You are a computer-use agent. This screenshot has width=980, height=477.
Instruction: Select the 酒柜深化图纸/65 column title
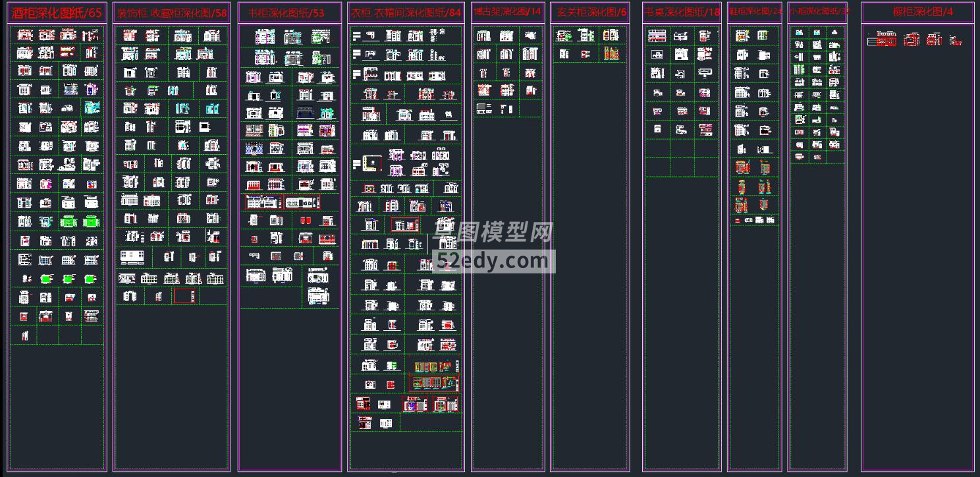click(x=57, y=13)
